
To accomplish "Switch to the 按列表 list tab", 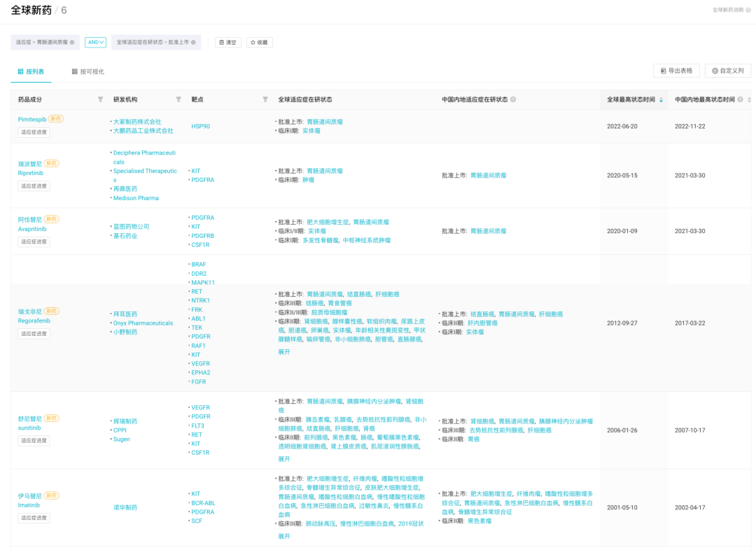I will (31, 71).
